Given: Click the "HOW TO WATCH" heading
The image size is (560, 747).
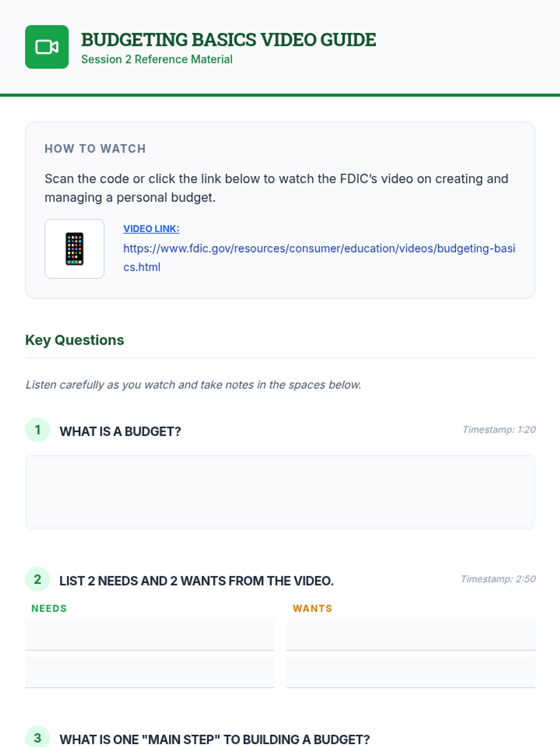Looking at the screenshot, I should point(95,148).
